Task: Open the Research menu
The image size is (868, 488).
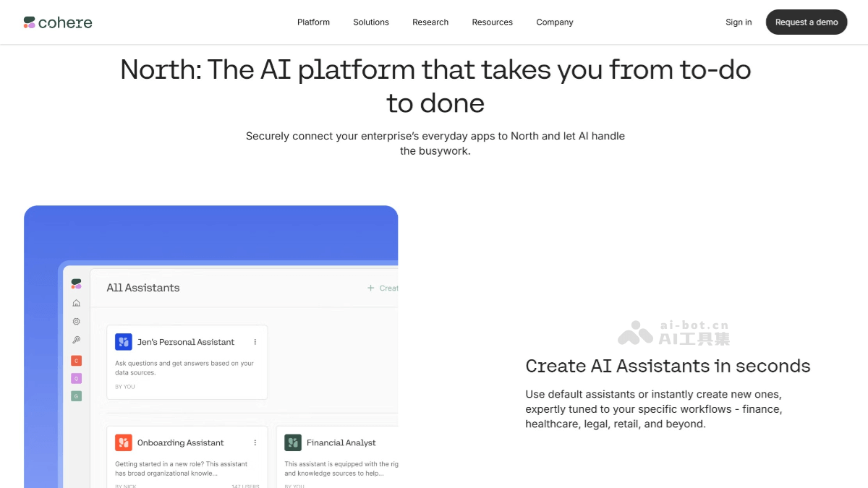Action: pyautogui.click(x=430, y=22)
